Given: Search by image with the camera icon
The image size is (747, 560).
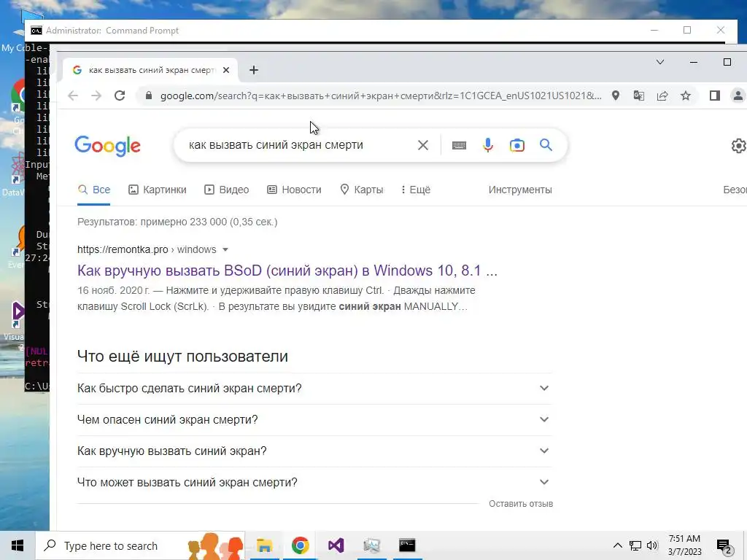Looking at the screenshot, I should click(x=517, y=145).
